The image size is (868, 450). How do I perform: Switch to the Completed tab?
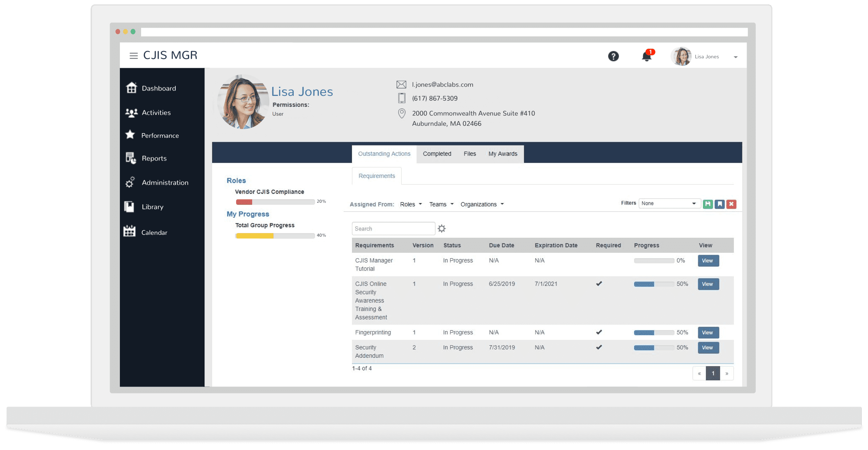point(437,154)
